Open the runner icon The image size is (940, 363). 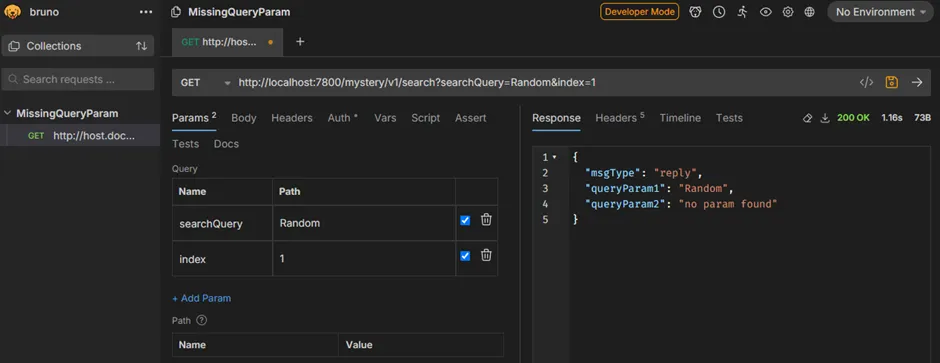pos(742,12)
